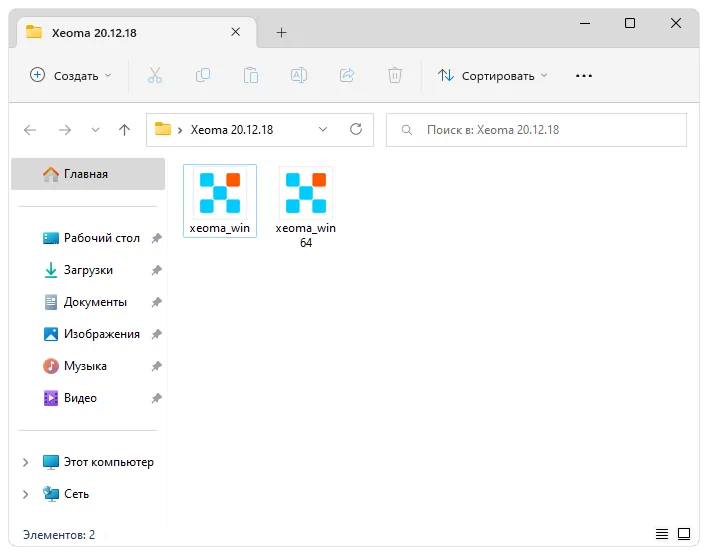Click the Элементов: 2 status text
The width and height of the screenshot is (707, 556).
point(59,535)
